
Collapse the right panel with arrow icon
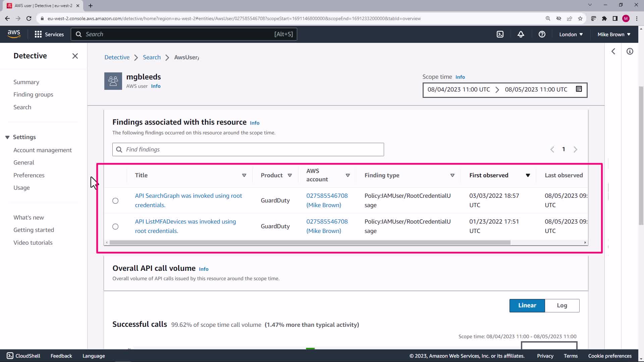613,51
